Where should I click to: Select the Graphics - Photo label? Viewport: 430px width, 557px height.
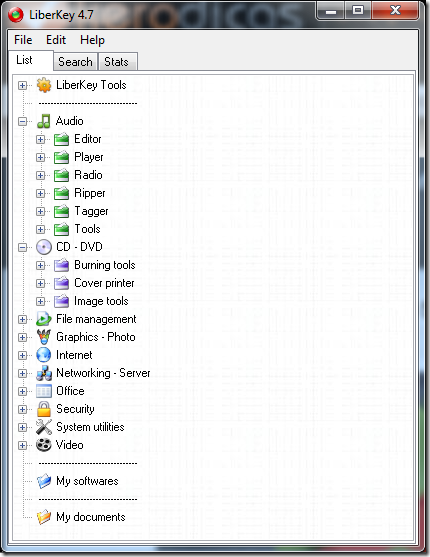coord(96,337)
